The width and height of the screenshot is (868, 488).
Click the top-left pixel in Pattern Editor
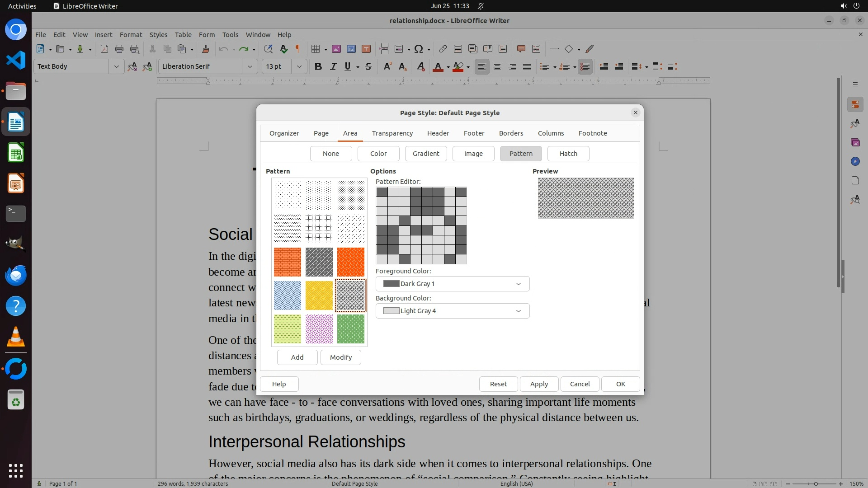coord(382,192)
